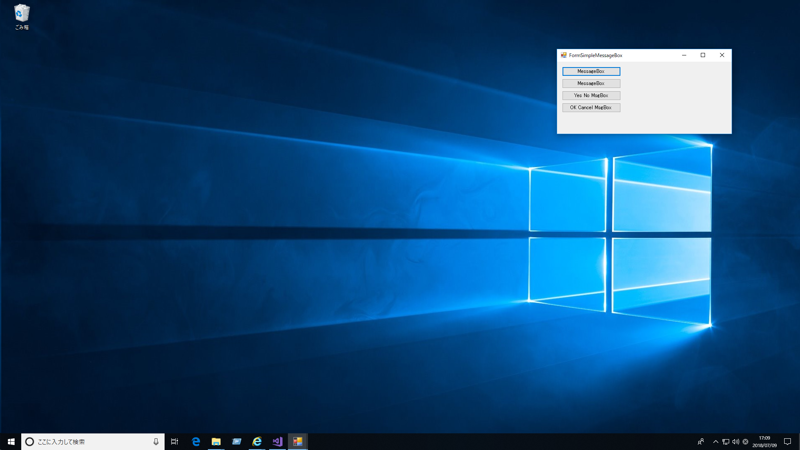Click the circled X tray icon
This screenshot has width=800, height=450.
(745, 442)
